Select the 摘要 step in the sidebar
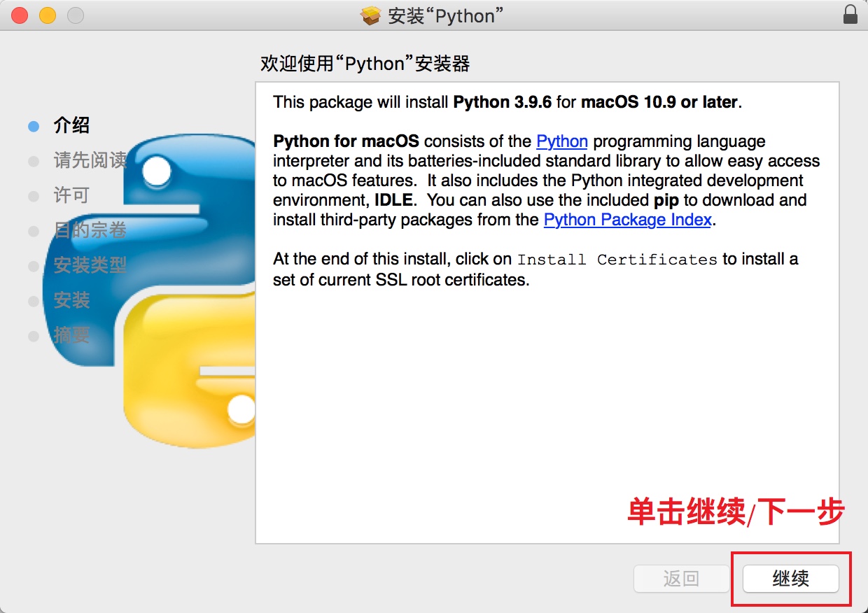 pos(71,335)
